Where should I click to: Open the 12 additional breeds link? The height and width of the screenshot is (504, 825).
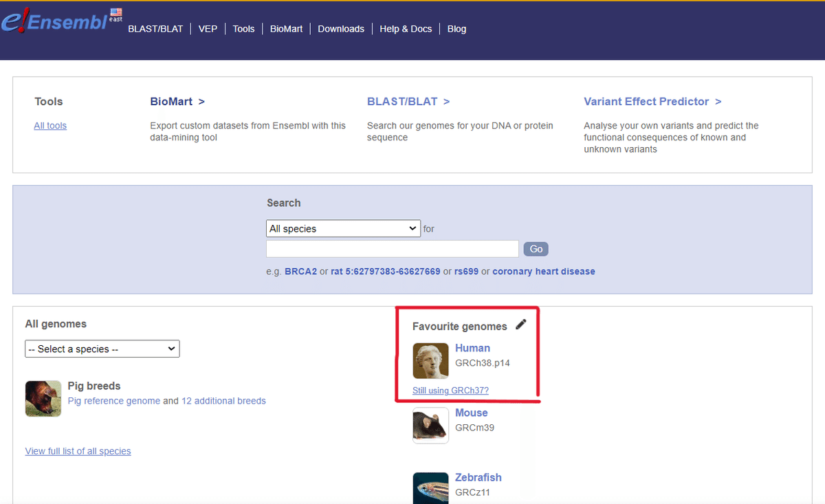[223, 401]
